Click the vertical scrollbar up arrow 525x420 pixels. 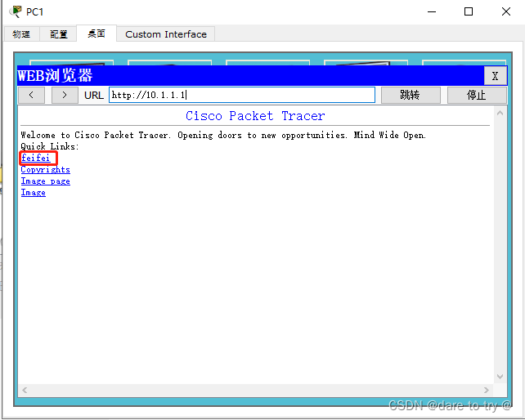coord(500,113)
